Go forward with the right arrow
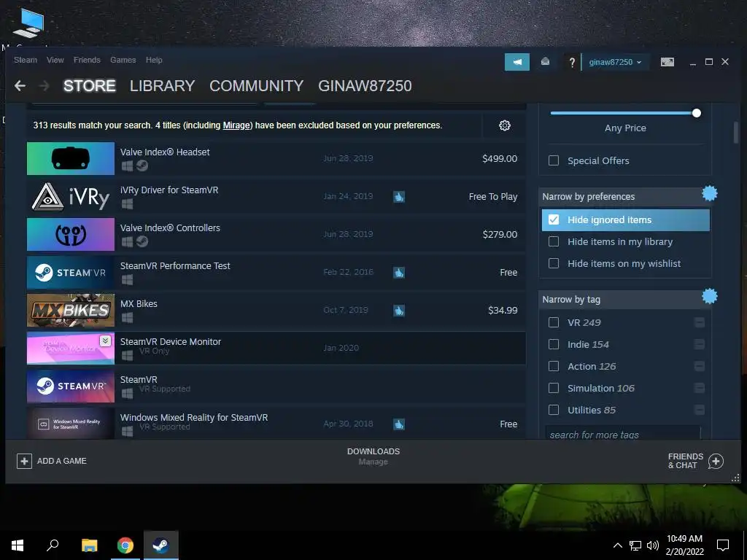747x560 pixels. point(44,86)
